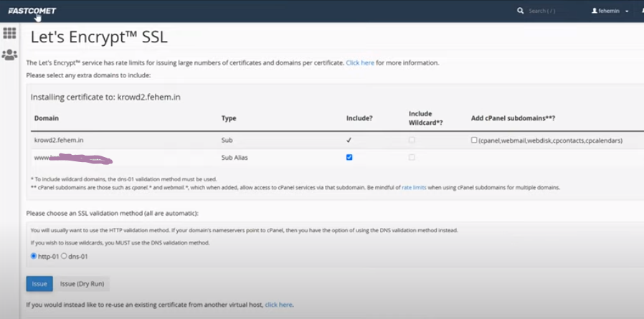Click the user profile icon beside fehemin

(594, 11)
